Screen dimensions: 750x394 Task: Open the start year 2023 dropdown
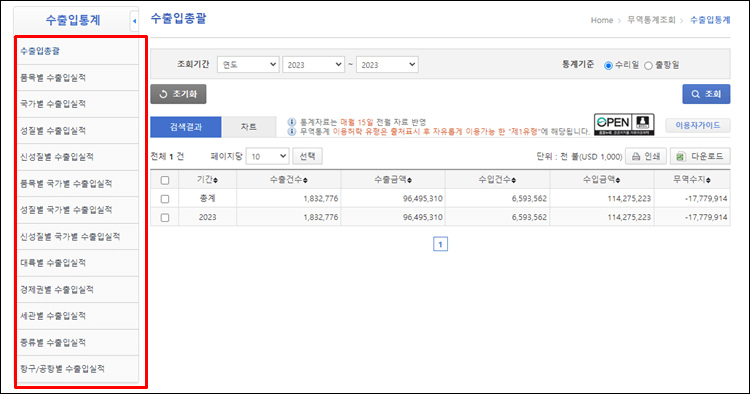click(313, 65)
